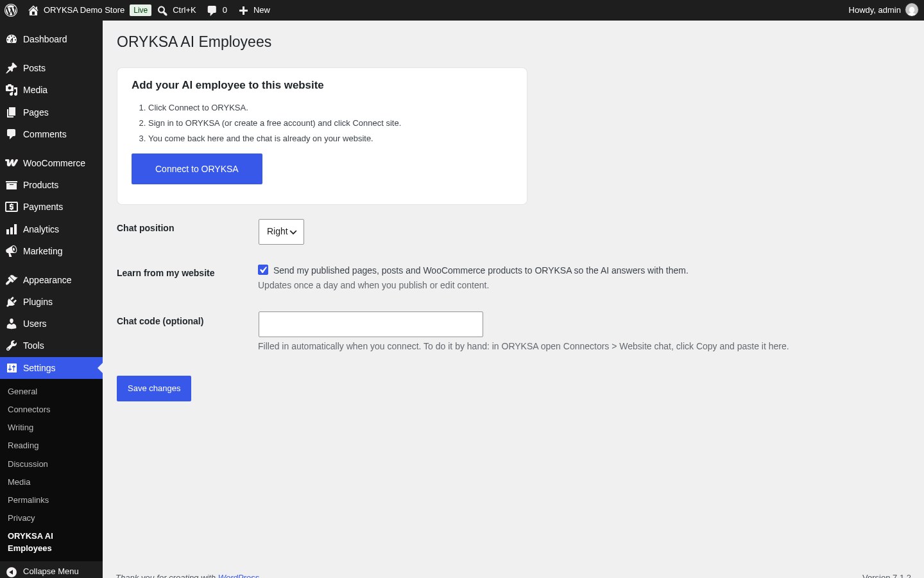This screenshot has height=578, width=924.
Task: Click Connect to ORYKSA button
Action: (197, 169)
